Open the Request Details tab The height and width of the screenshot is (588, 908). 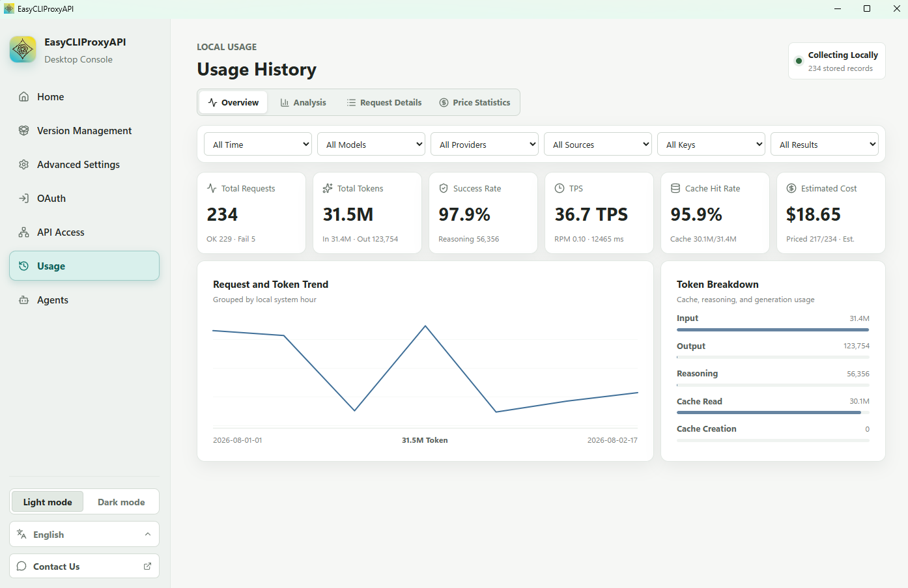point(384,102)
